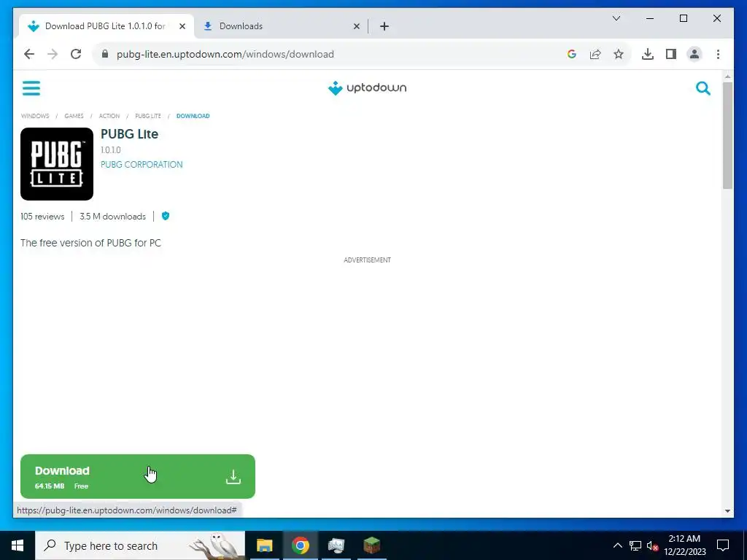The height and width of the screenshot is (560, 747).
Task: Open File Explorer from the taskbar
Action: pyautogui.click(x=264, y=545)
